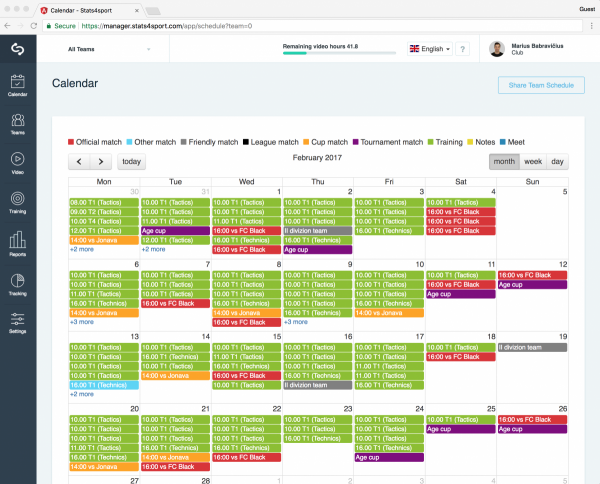
Task: Open 16:00 vs FC Black on Sunday 12
Action: 532,275
